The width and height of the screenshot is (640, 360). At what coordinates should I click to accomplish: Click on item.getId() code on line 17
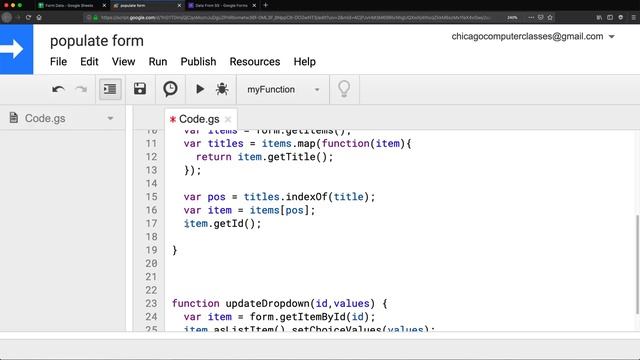click(x=222, y=223)
